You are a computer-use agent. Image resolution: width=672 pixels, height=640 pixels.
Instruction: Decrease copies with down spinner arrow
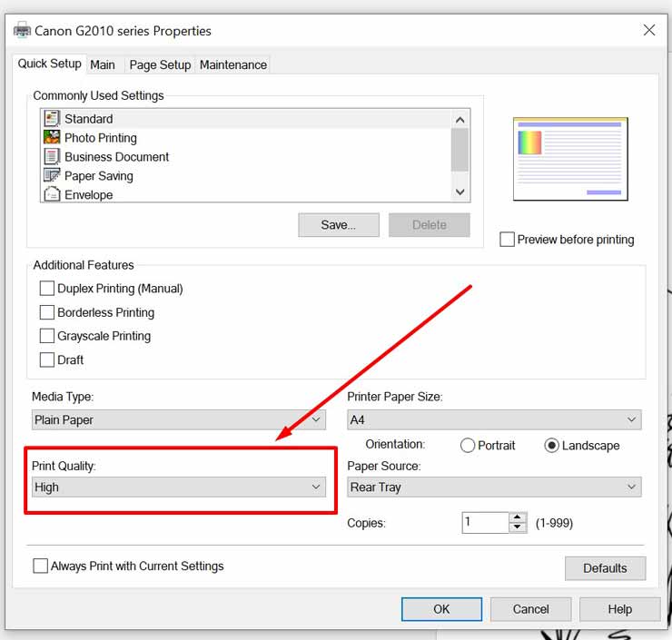pos(518,527)
